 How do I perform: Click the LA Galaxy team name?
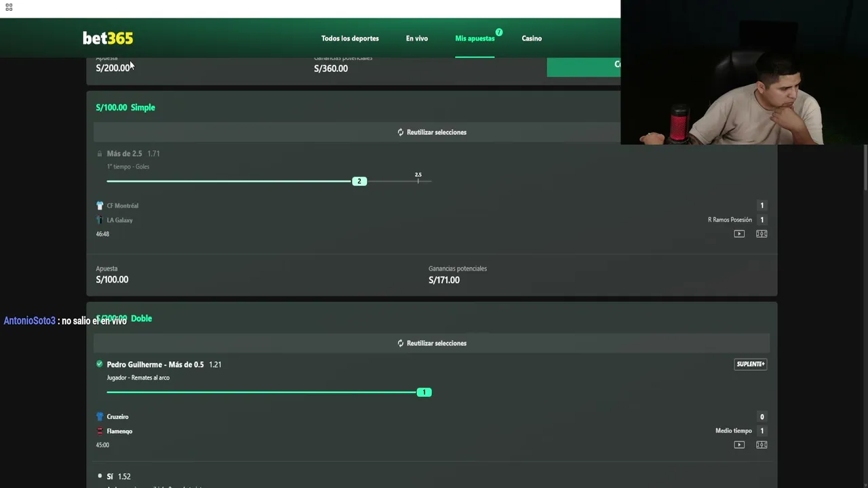[x=120, y=220]
